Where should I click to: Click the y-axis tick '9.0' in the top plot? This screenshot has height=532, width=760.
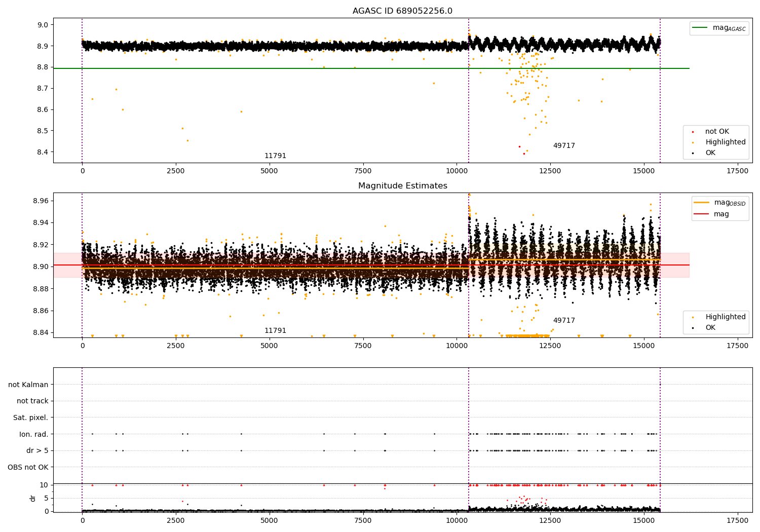coord(43,25)
